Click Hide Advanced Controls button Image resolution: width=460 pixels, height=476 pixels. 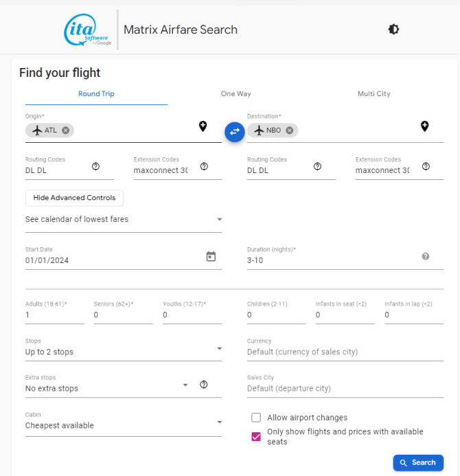pos(74,198)
